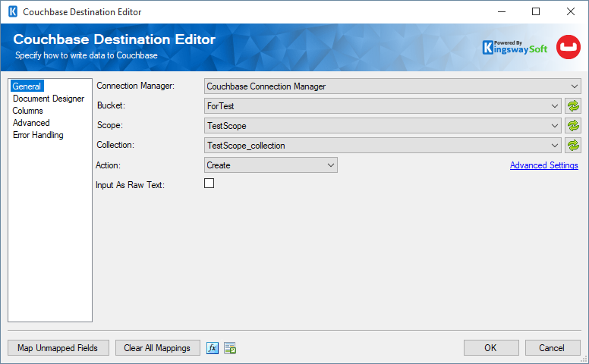The height and width of the screenshot is (364, 589).
Task: Expand the Bucket dropdown
Action: pyautogui.click(x=383, y=106)
